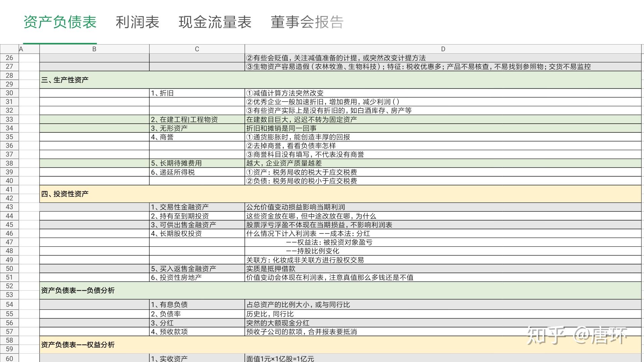
Task: Select row 43 header
Action: click(9, 207)
